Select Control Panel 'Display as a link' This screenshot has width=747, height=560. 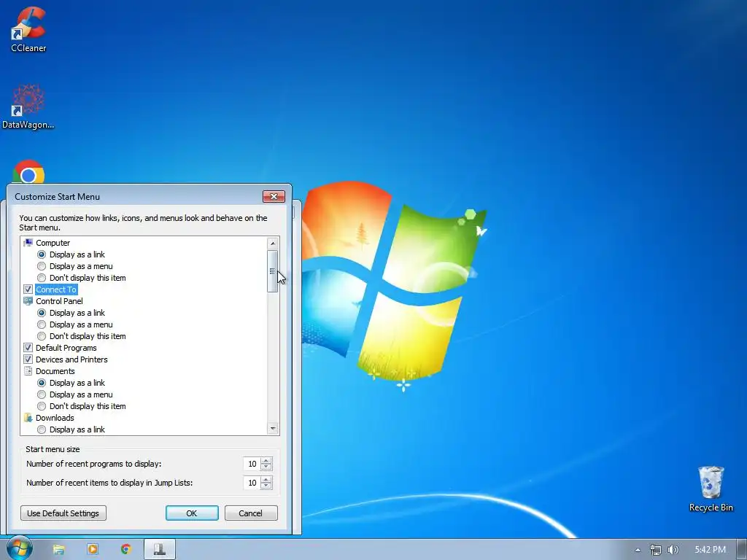(x=42, y=313)
